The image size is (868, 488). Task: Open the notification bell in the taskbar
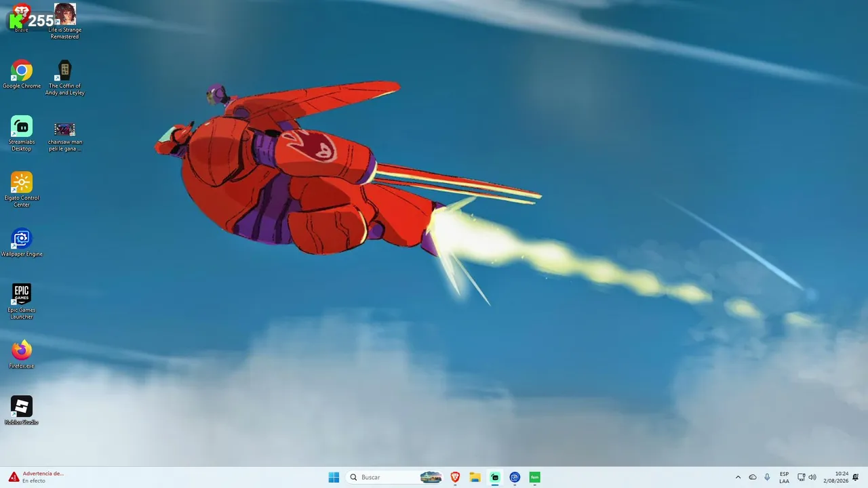point(856,477)
